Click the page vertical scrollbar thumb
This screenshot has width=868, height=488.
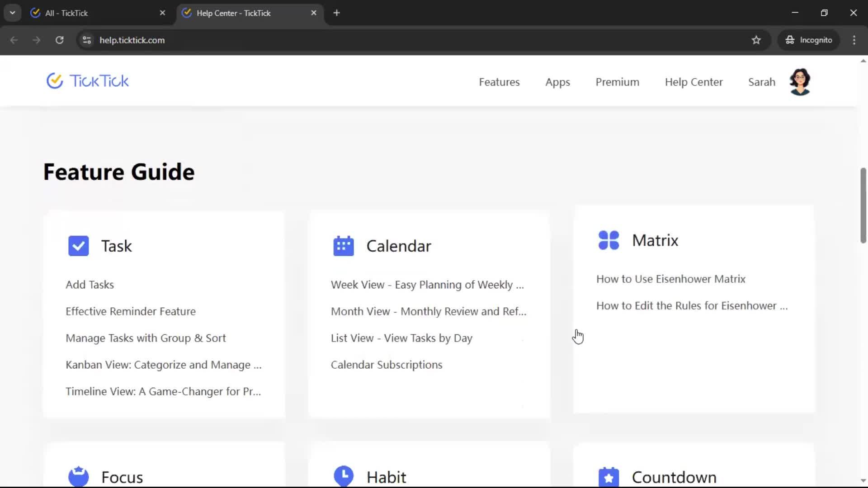pos(863,206)
